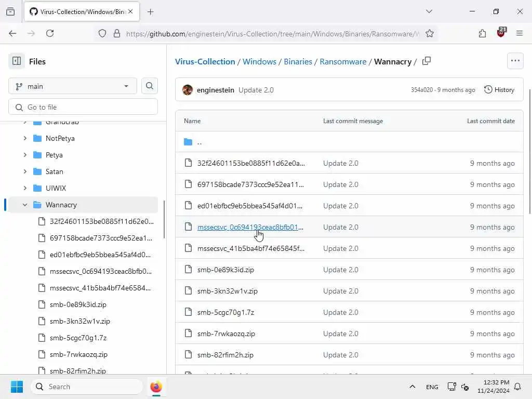Open mssecsvc_41b5ba4bf74e6584 in sidebar tree

100,288
